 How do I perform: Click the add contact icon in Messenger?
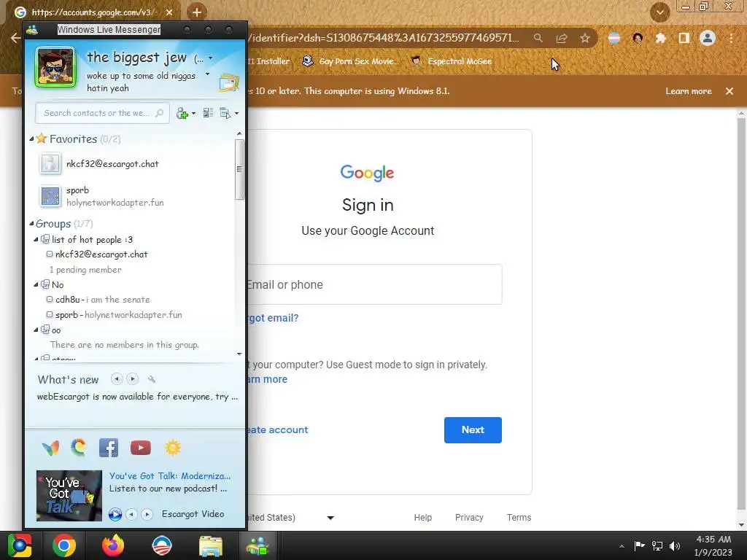coord(182,113)
